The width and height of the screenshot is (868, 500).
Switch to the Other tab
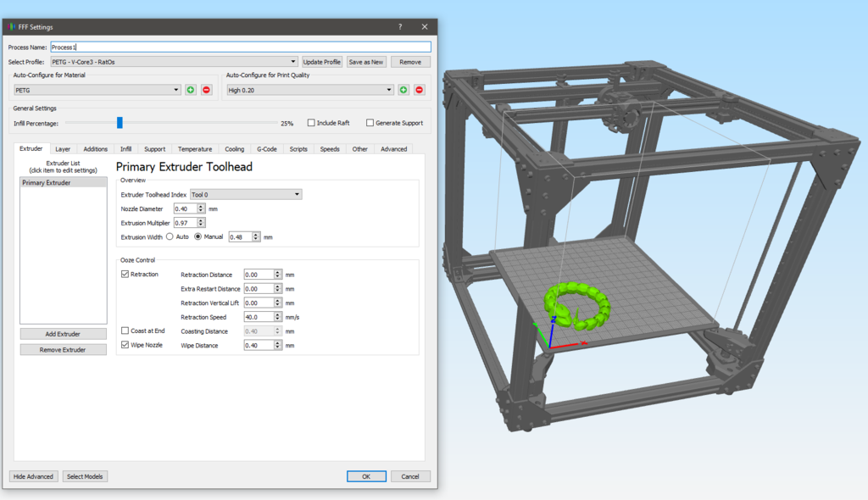[359, 149]
